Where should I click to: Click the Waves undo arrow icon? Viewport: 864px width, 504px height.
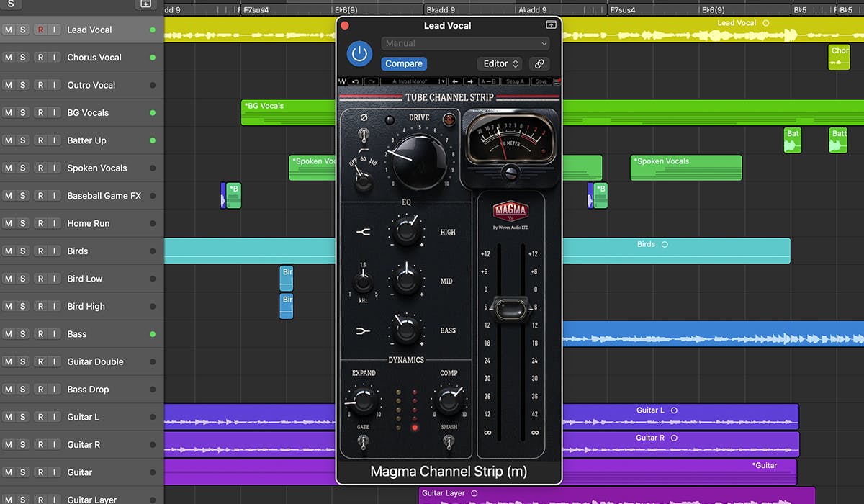click(x=354, y=81)
